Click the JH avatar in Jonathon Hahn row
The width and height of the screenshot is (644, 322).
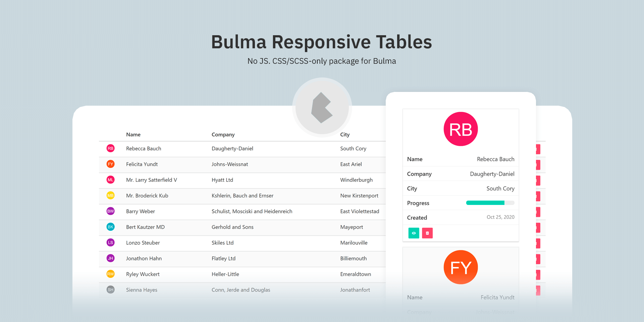(x=110, y=258)
